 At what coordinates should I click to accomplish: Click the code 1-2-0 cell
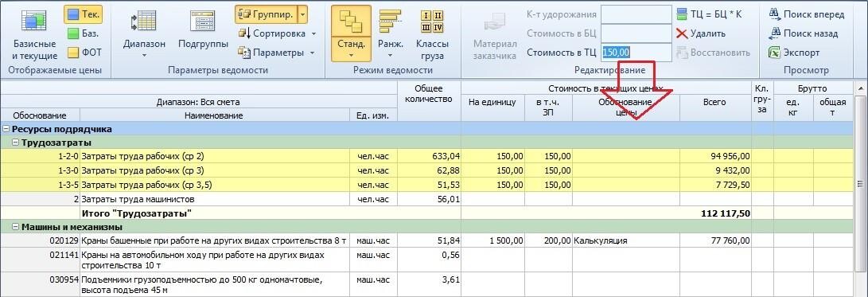click(x=40, y=156)
